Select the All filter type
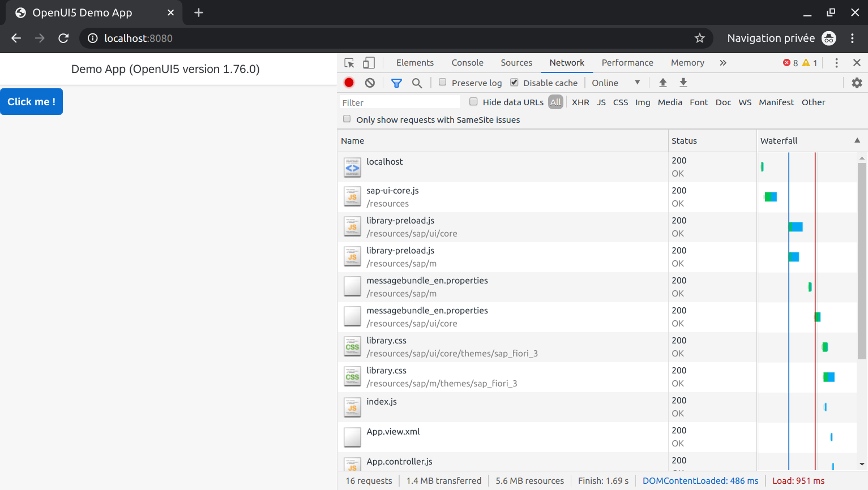This screenshot has width=868, height=490. pos(555,102)
